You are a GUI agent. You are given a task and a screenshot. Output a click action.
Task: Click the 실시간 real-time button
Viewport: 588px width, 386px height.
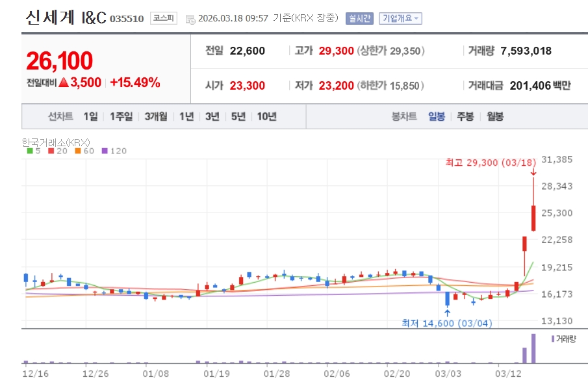[359, 18]
